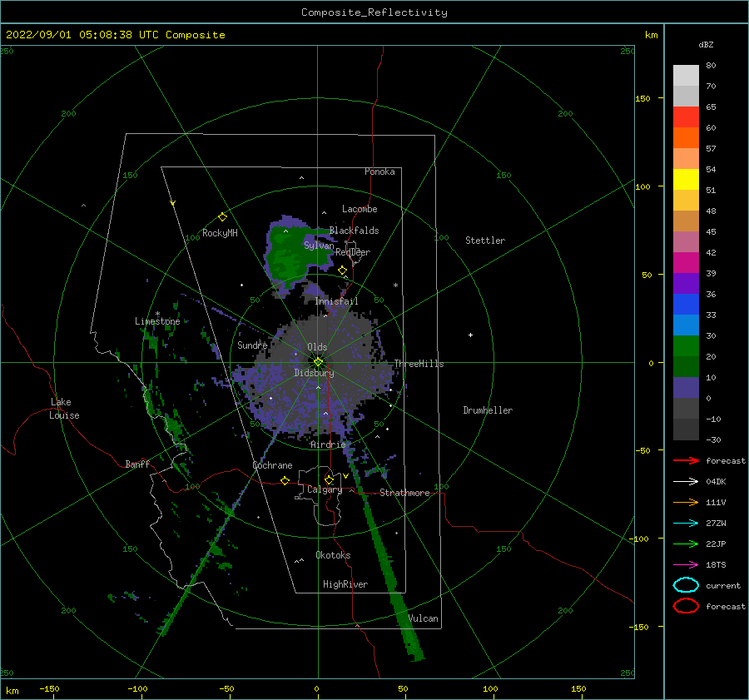The height and width of the screenshot is (700, 749).
Task: Select the 80 dBZ light gray swatch
Action: click(686, 76)
